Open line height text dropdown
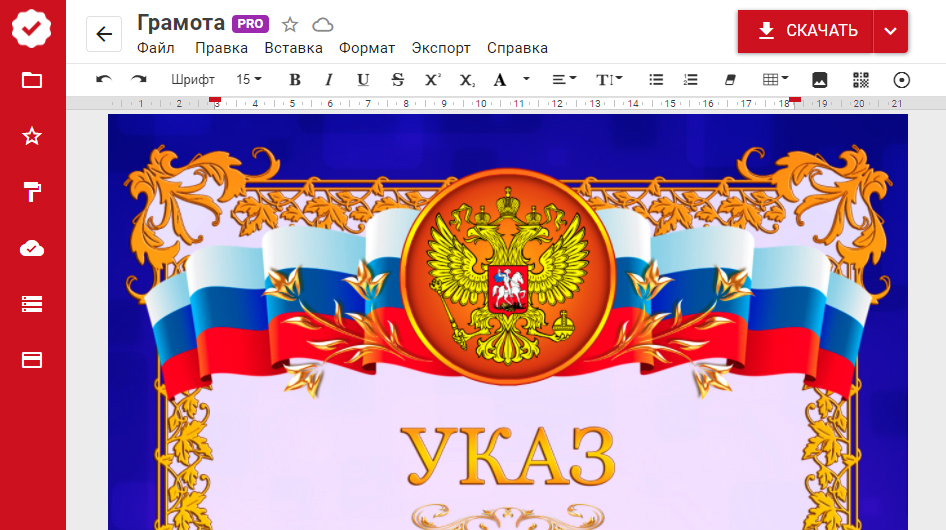Screen dimensions: 946x530 click(609, 80)
